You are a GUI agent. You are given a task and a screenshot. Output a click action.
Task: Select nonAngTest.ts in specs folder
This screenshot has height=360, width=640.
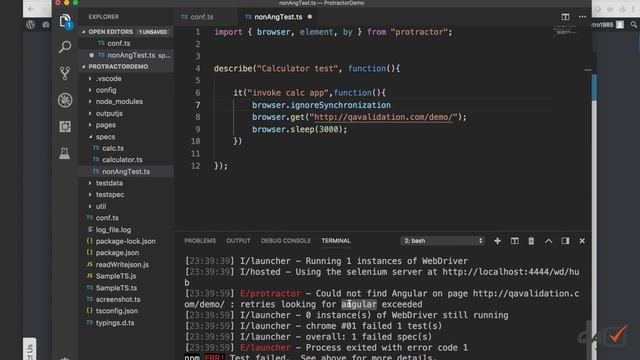pos(126,171)
